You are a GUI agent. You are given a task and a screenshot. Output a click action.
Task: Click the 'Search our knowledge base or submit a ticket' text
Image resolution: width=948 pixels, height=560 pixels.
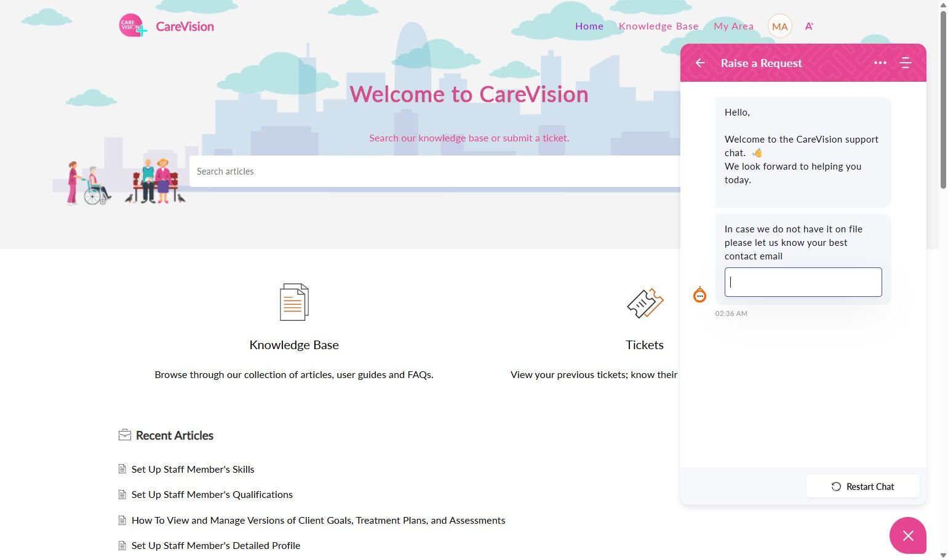(x=469, y=138)
